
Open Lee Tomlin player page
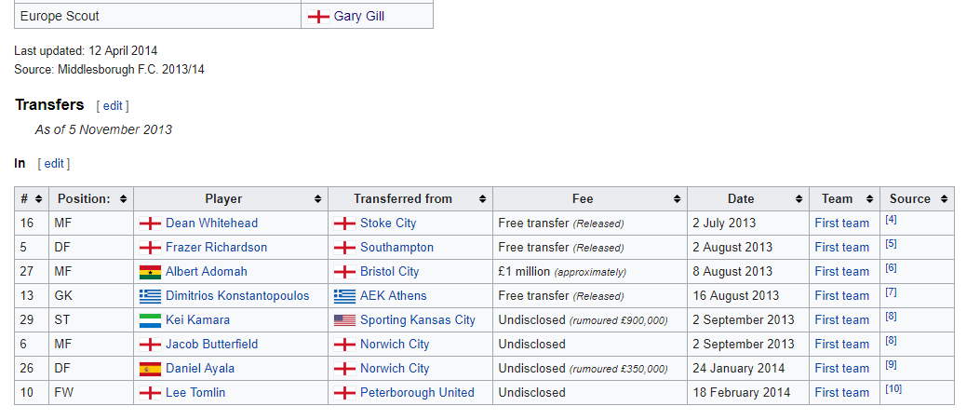point(195,393)
